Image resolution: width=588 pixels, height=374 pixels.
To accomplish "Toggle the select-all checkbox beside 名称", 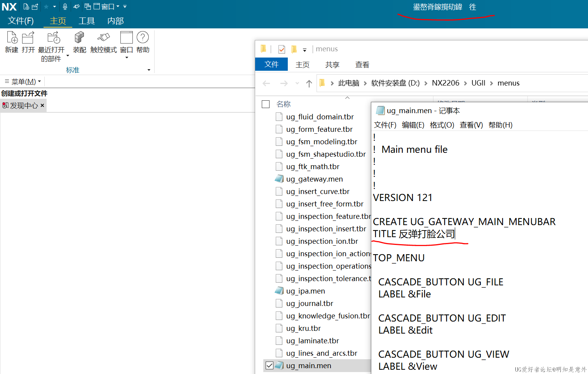I will [x=266, y=104].
